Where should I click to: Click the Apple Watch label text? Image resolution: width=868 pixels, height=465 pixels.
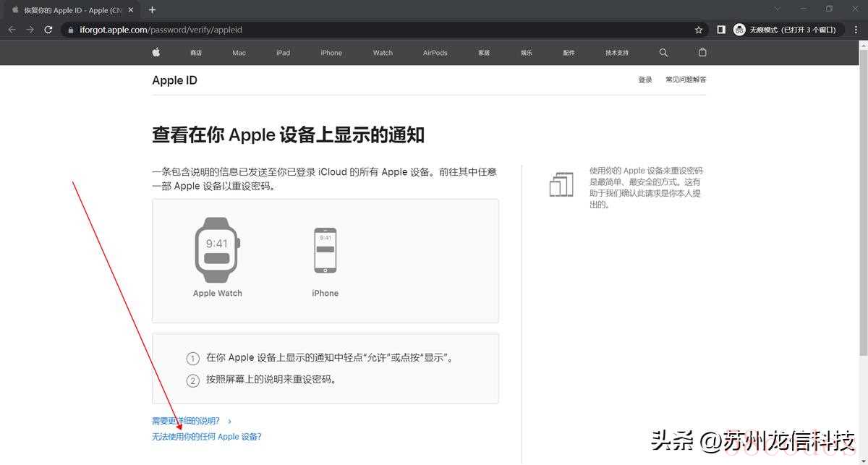(x=218, y=293)
